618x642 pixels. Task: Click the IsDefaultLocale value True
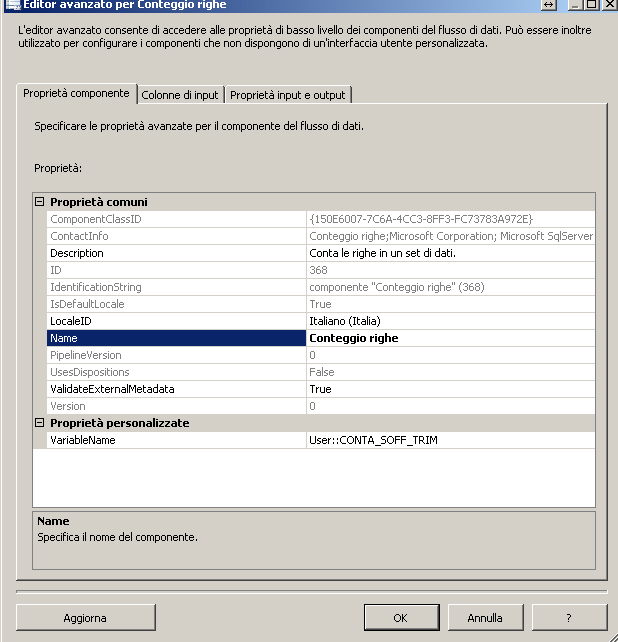[320, 304]
